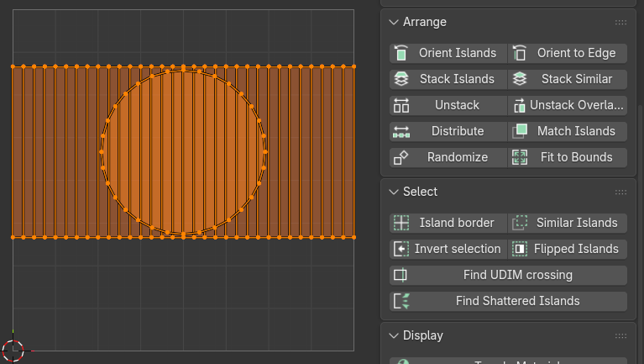Viewport: 644px width, 364px height.
Task: Click the Select panel drag grip
Action: pyautogui.click(x=620, y=192)
